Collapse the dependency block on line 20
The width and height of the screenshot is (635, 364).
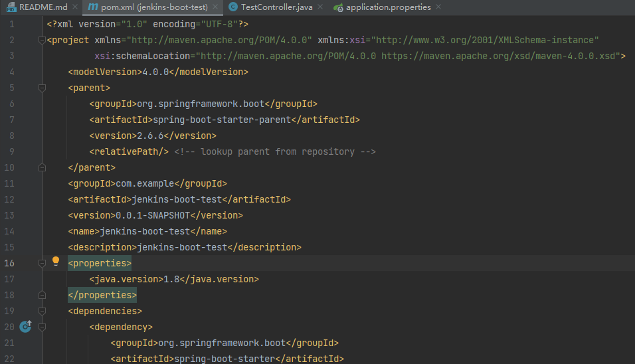[42, 327]
